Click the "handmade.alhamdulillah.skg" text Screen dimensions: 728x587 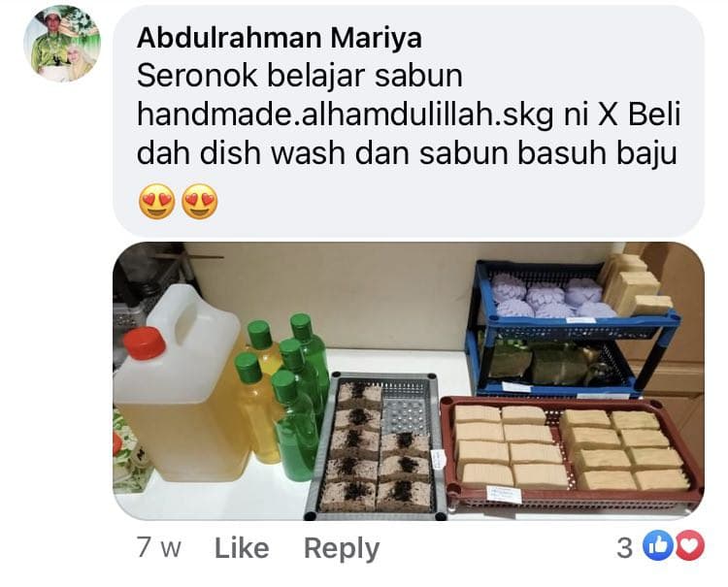345,114
